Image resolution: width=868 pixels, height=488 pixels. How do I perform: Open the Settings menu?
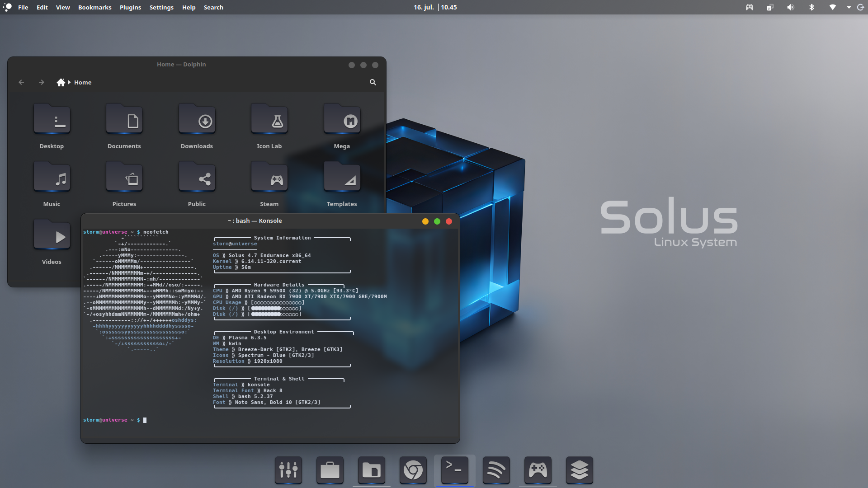161,7
